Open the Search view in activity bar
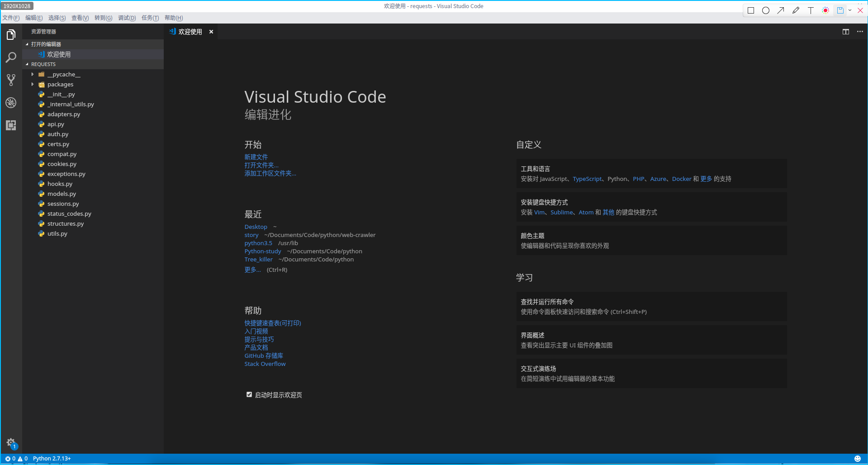868x465 pixels. [11, 57]
